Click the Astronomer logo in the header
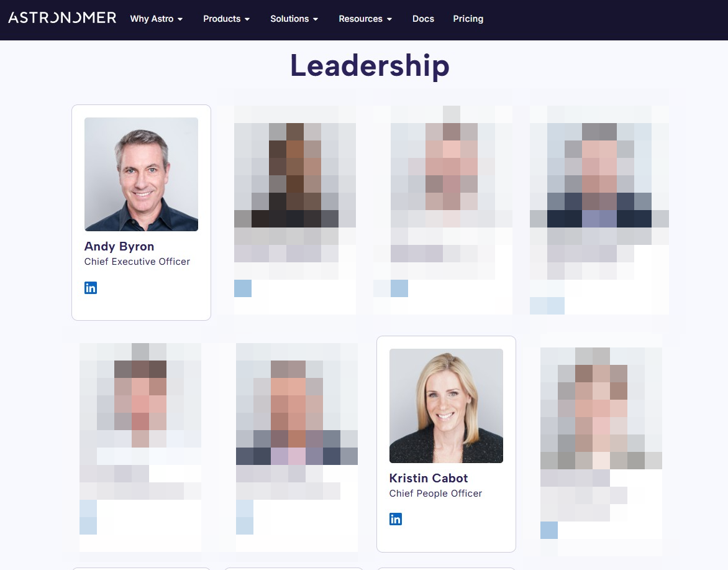This screenshot has width=728, height=570. pos(62,18)
